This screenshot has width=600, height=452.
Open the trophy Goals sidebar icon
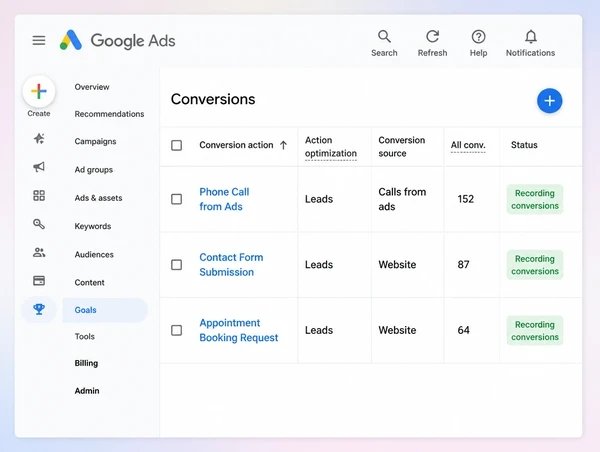point(39,309)
